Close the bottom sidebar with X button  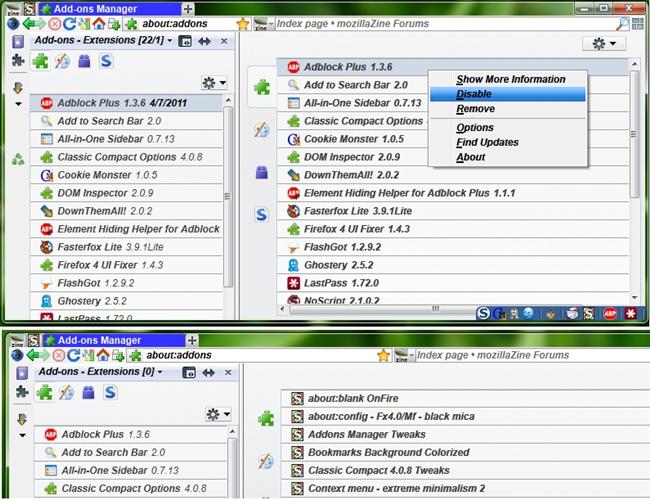point(228,372)
